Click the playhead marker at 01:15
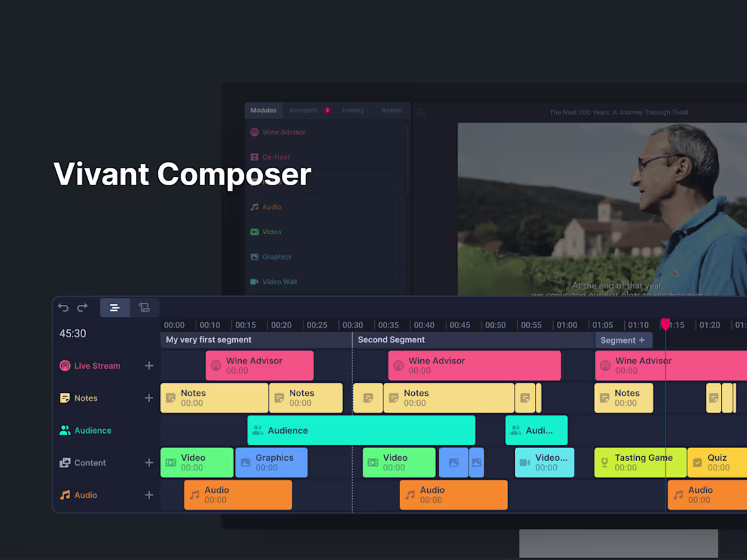The width and height of the screenshot is (747, 560). [x=666, y=324]
